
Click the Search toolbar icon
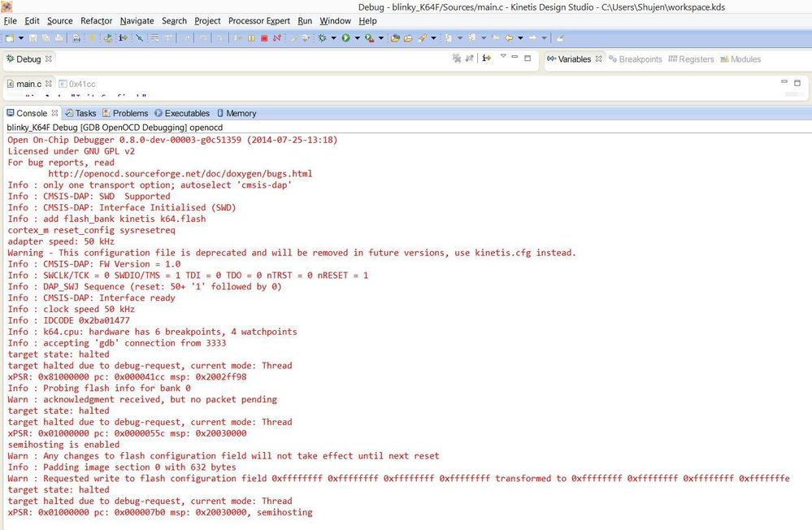[x=421, y=37]
